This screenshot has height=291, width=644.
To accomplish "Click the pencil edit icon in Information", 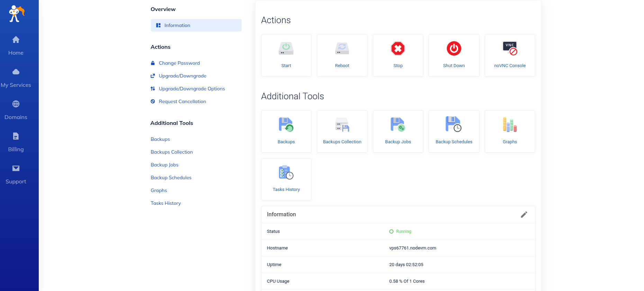I will pyautogui.click(x=524, y=215).
